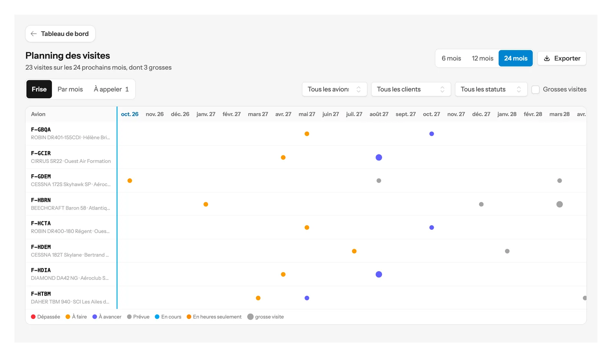Image resolution: width=612 pixels, height=364 pixels.
Task: Open the À appeler tab
Action: (111, 89)
